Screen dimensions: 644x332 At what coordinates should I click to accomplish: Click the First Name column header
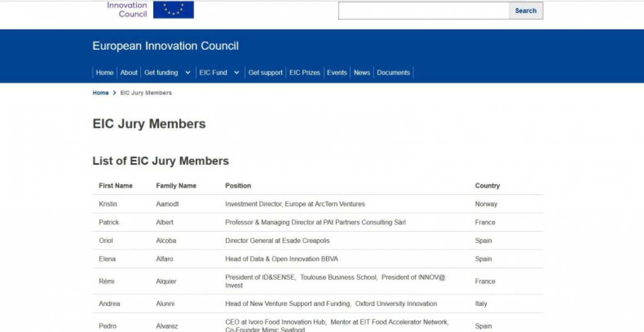pos(116,186)
